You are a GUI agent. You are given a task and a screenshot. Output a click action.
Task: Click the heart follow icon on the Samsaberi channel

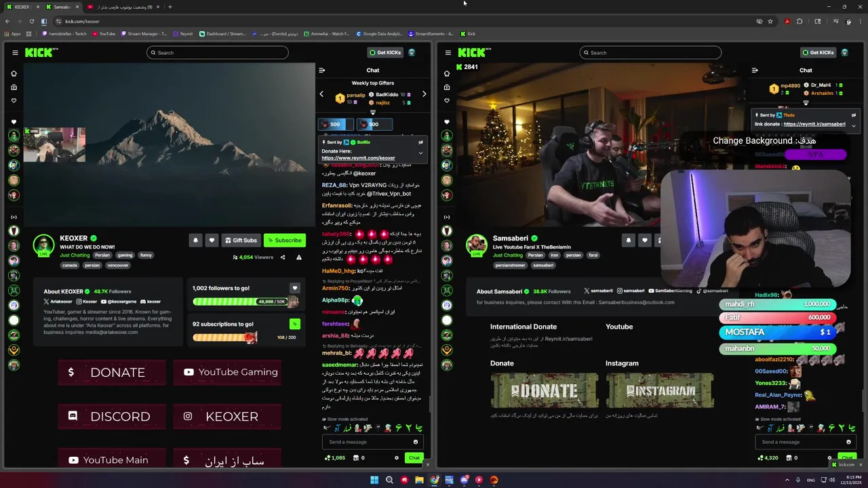644,240
